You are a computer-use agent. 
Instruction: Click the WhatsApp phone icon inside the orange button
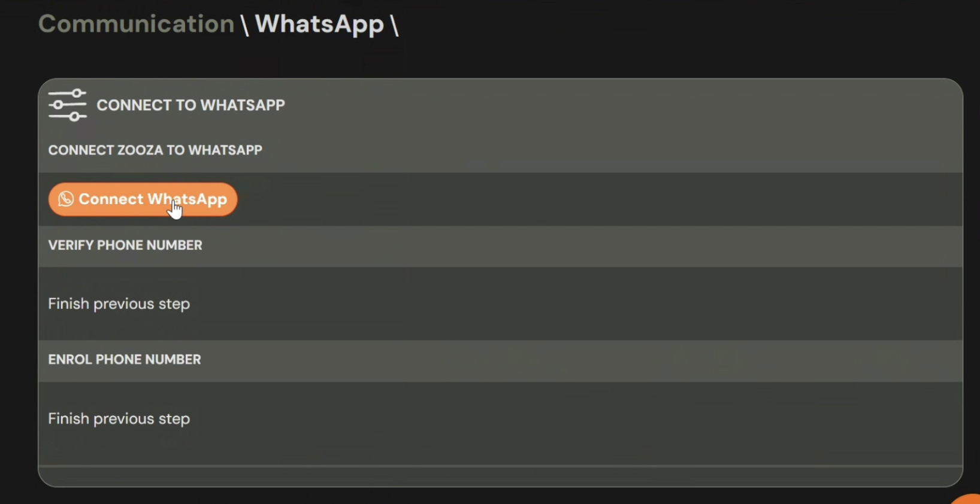click(65, 199)
